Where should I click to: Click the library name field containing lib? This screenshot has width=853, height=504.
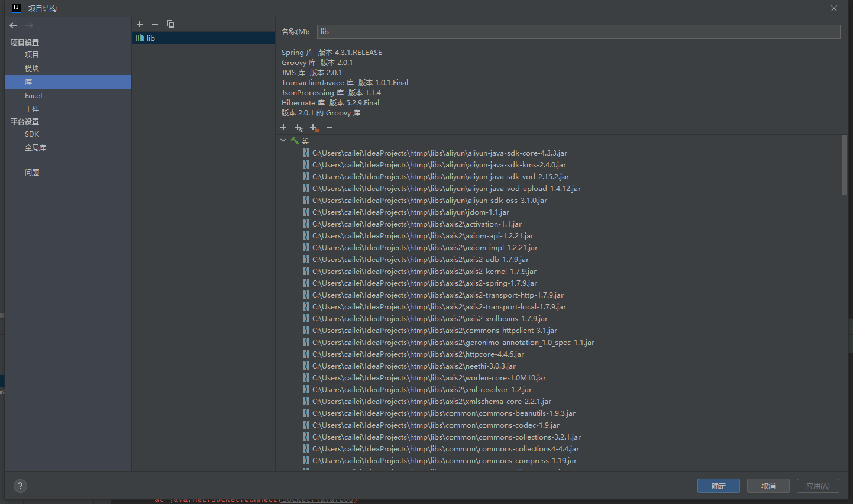pyautogui.click(x=579, y=32)
